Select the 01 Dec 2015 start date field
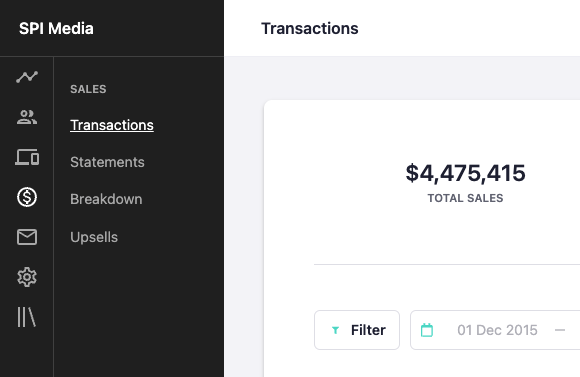580x377 pixels. pos(497,330)
